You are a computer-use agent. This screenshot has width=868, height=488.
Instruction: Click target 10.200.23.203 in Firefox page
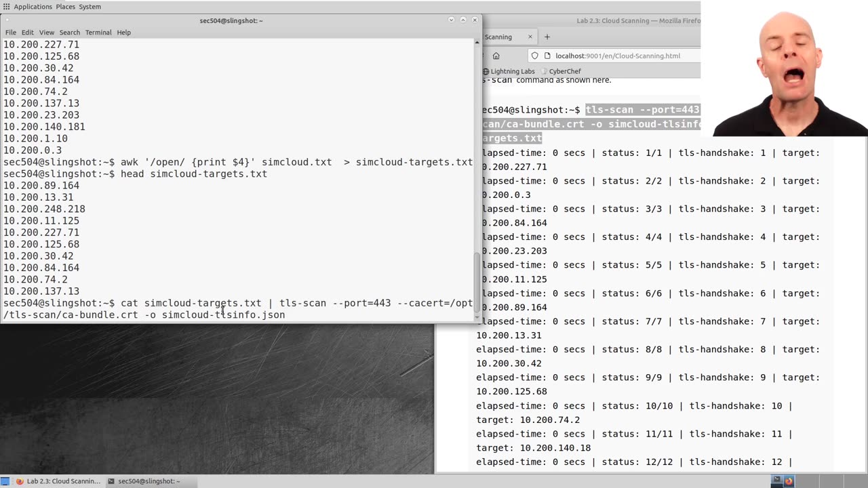[514, 251]
